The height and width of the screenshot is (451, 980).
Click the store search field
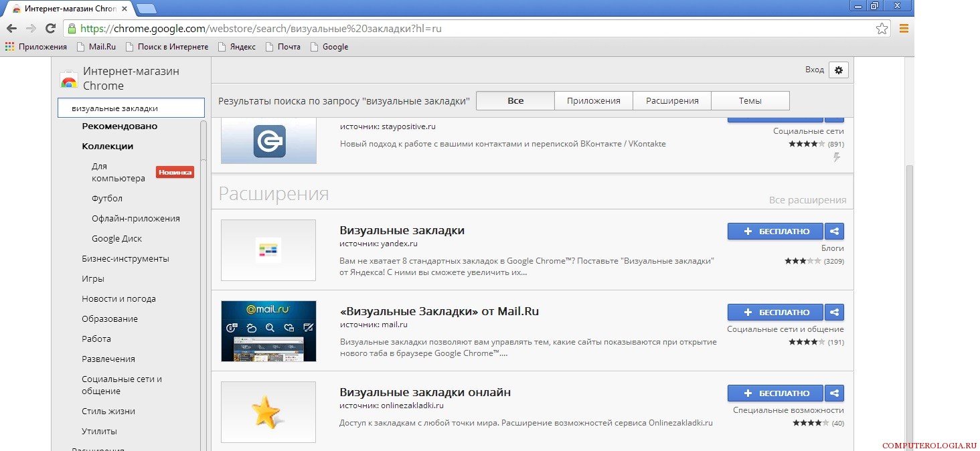click(131, 108)
